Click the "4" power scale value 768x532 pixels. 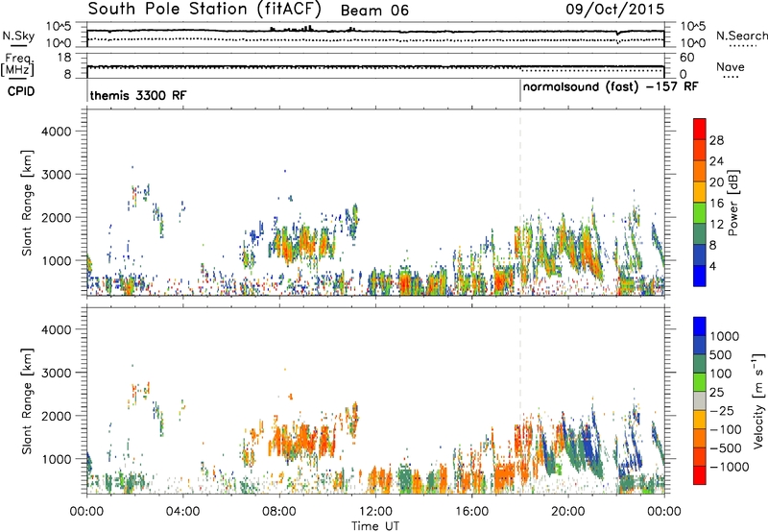tap(712, 267)
